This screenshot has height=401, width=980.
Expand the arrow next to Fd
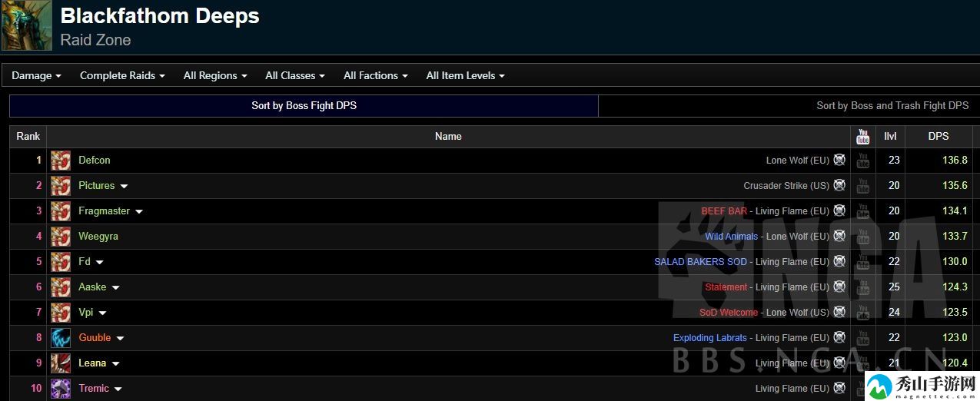point(99,263)
